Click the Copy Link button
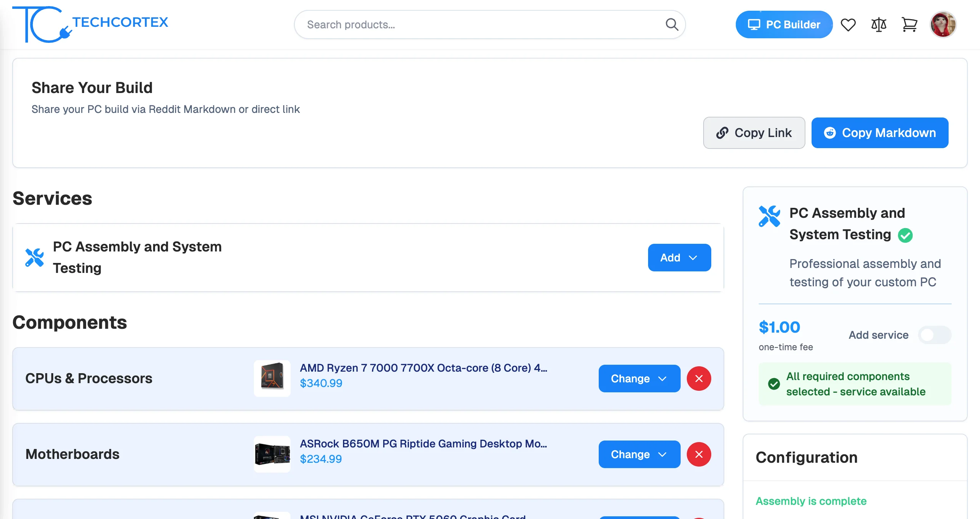This screenshot has width=980, height=519. (x=754, y=133)
